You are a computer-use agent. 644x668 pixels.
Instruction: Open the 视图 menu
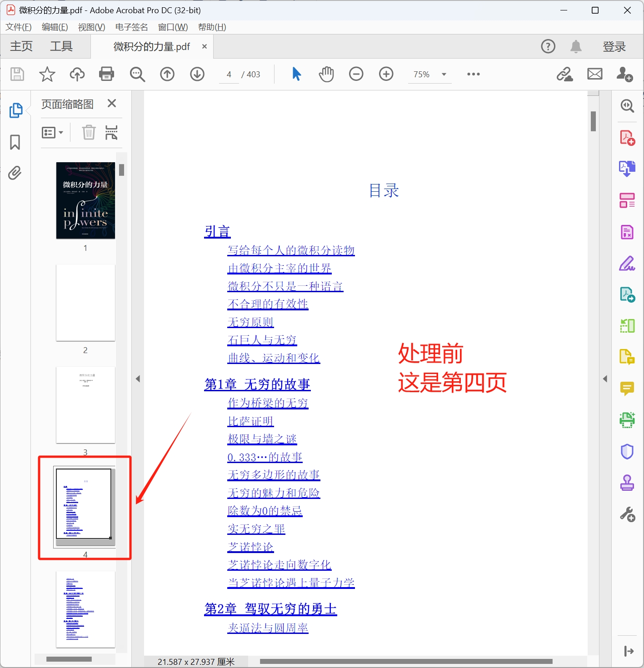click(x=91, y=27)
